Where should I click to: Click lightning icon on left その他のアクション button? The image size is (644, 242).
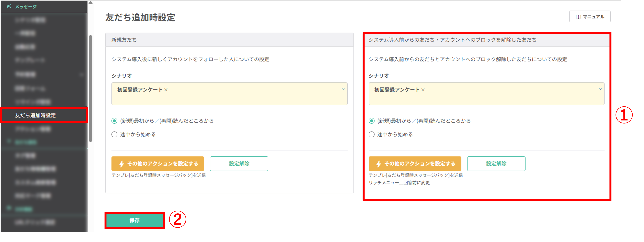tap(122, 164)
